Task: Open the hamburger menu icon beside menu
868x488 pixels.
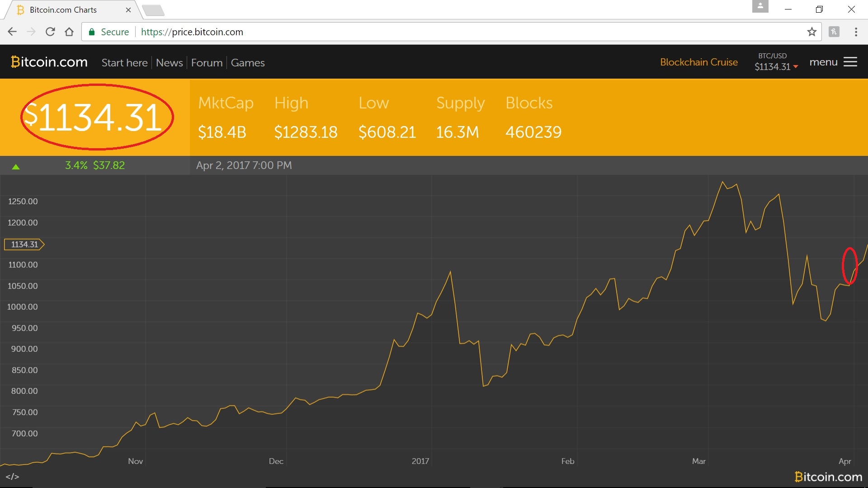Action: pyautogui.click(x=850, y=62)
